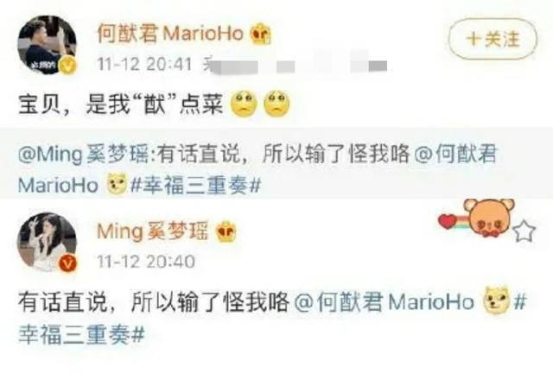Image resolution: width=553 pixels, height=392 pixels.
Task: Open the Ming奚梦瑶 username in second post
Action: coord(152,231)
